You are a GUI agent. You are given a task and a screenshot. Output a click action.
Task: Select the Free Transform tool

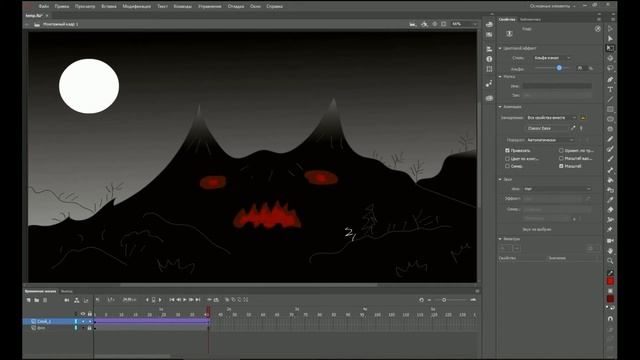pos(610,48)
